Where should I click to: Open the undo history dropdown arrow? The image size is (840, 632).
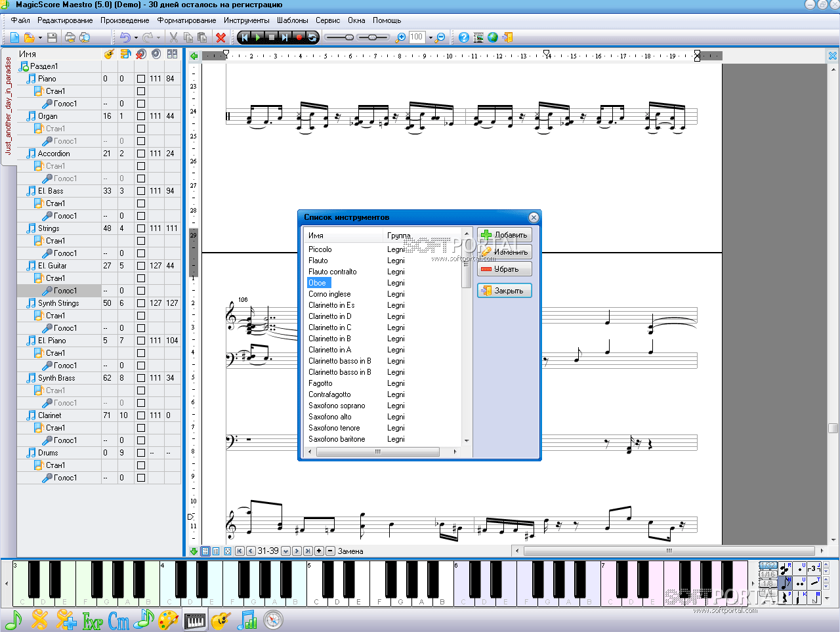point(136,38)
